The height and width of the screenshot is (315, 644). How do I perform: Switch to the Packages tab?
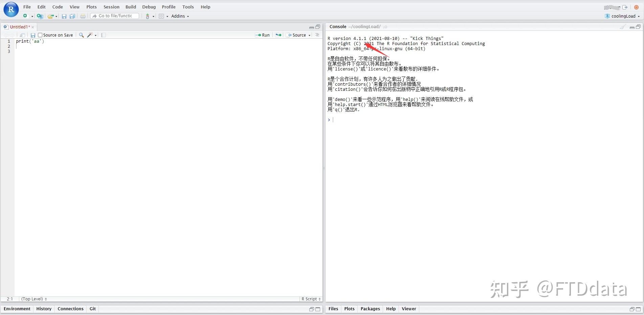pyautogui.click(x=370, y=309)
